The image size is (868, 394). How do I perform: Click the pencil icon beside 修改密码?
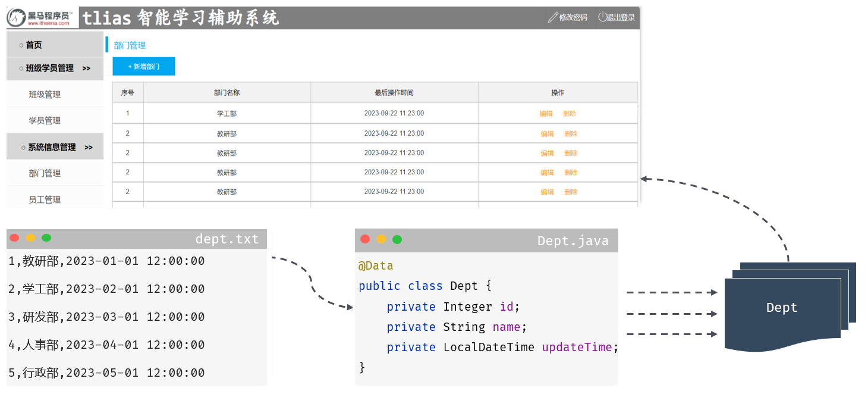(552, 17)
